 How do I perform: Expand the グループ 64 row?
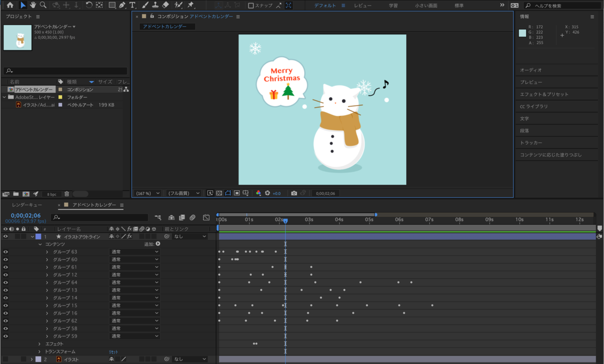tap(47, 282)
